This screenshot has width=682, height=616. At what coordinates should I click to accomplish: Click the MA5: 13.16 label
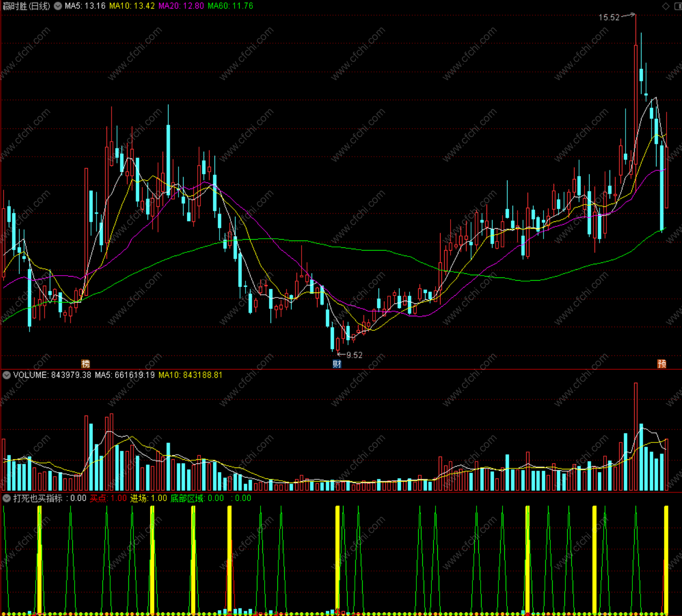pos(85,6)
